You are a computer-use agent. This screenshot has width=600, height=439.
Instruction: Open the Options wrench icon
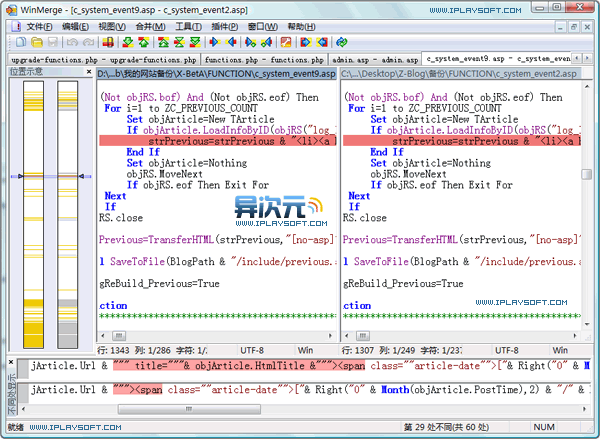[286, 42]
